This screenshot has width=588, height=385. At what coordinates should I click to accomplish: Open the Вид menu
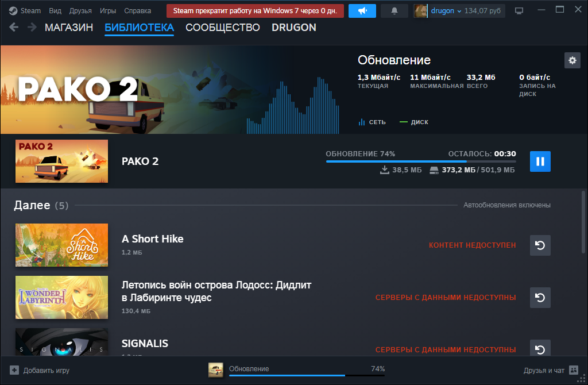click(x=55, y=11)
